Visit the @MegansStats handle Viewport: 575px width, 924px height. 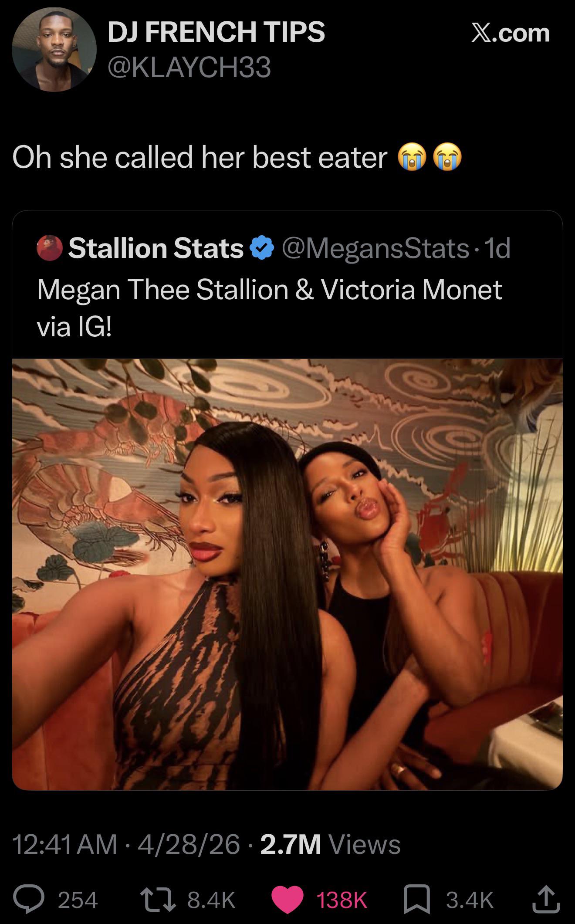tap(375, 248)
